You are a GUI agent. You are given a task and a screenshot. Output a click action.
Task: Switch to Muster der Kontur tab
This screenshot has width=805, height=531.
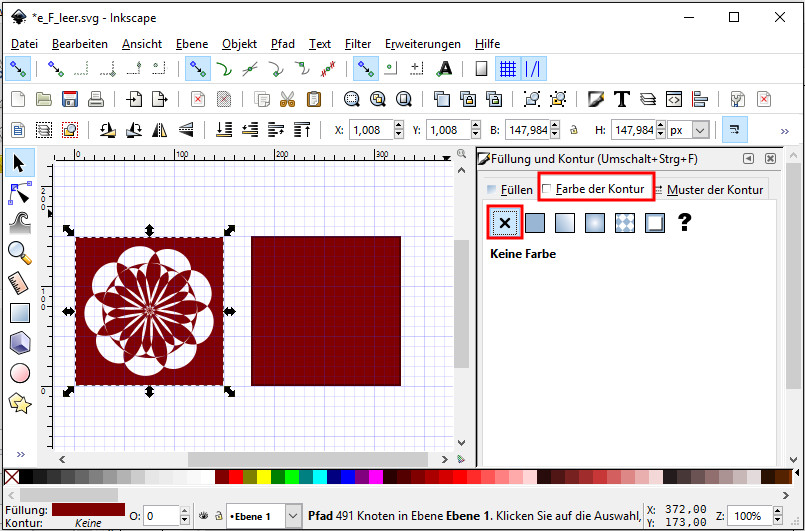click(x=709, y=189)
